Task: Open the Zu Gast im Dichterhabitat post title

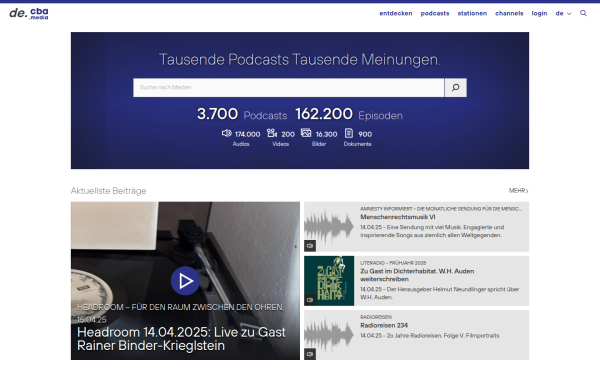Action: [417, 275]
